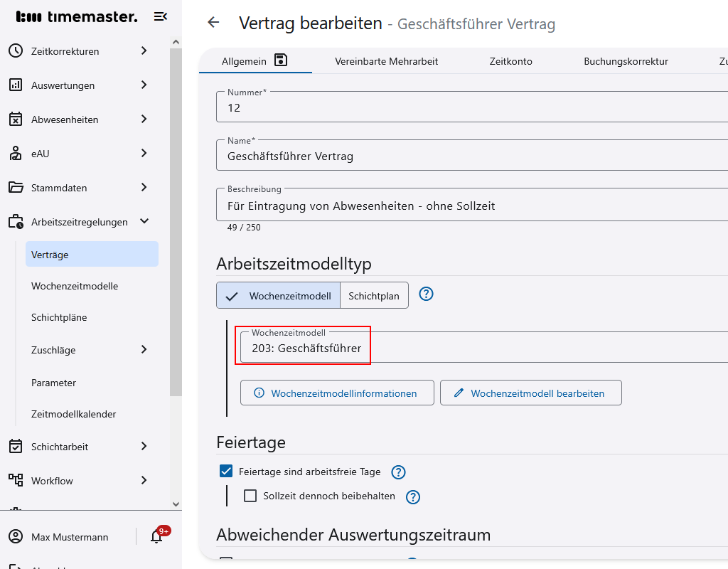This screenshot has height=569, width=728.
Task: Select the Zeitkorrekturen clock icon
Action: pos(17,50)
